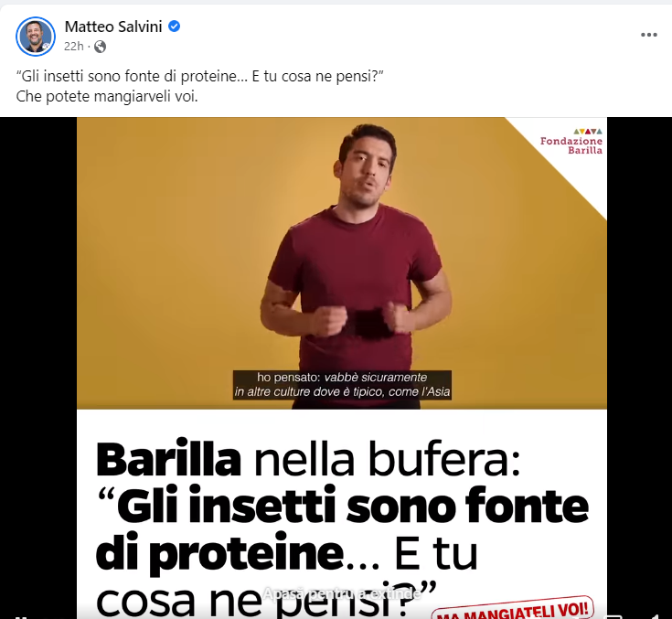672x619 pixels.
Task: Open the post via the 22h timestamp
Action: pos(73,47)
